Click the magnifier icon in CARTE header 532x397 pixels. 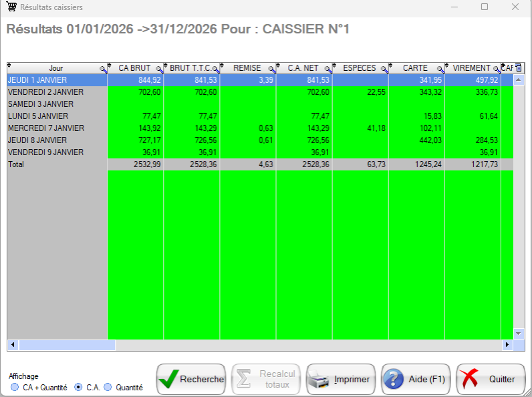point(441,70)
